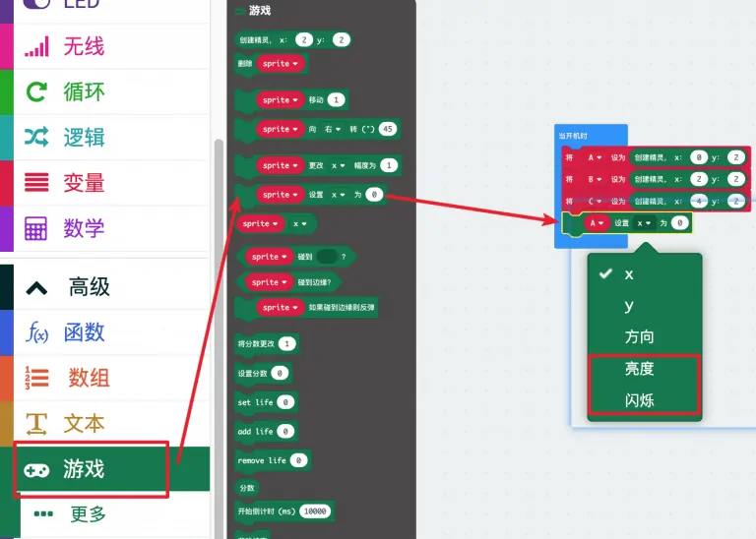Click the 游戏 gamepad icon
The width and height of the screenshot is (756, 539).
[36, 470]
